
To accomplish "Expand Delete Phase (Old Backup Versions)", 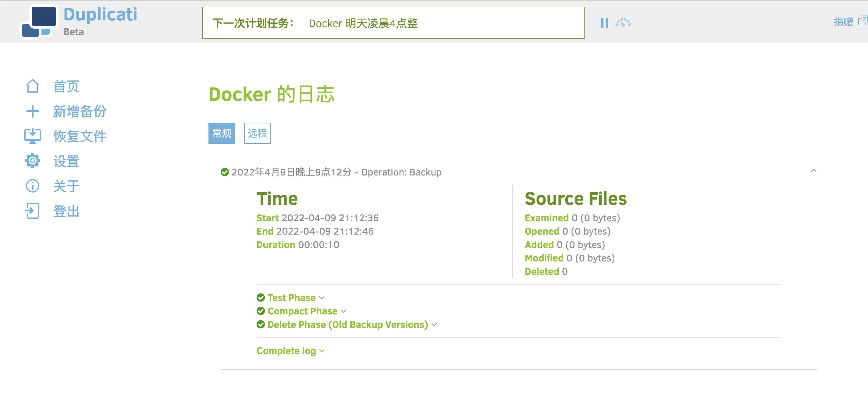I will click(x=347, y=325).
